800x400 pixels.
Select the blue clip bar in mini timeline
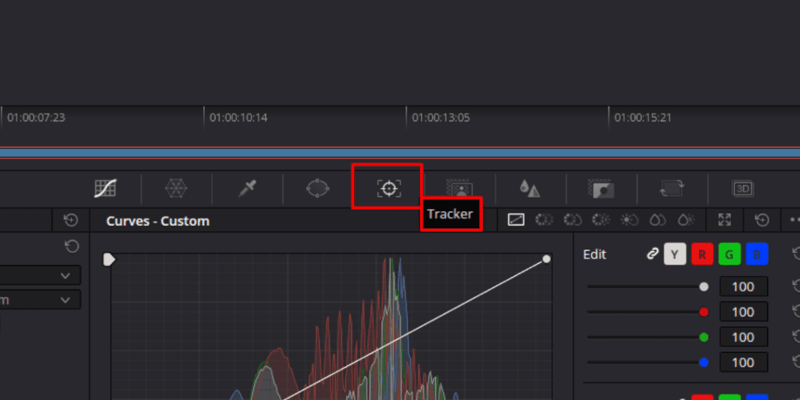pyautogui.click(x=400, y=153)
